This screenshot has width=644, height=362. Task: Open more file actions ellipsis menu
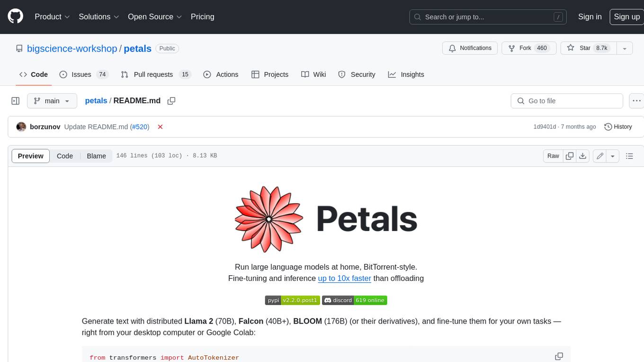click(x=636, y=101)
